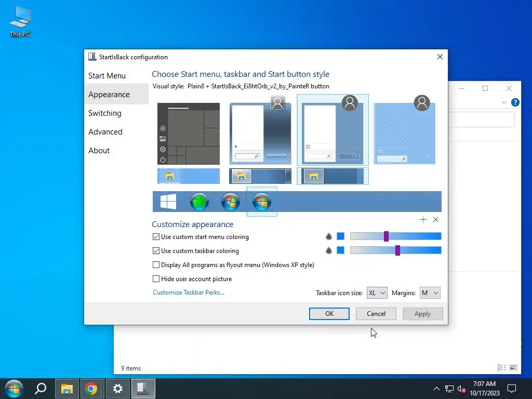
Task: Open the Margins dropdown
Action: coord(430,293)
